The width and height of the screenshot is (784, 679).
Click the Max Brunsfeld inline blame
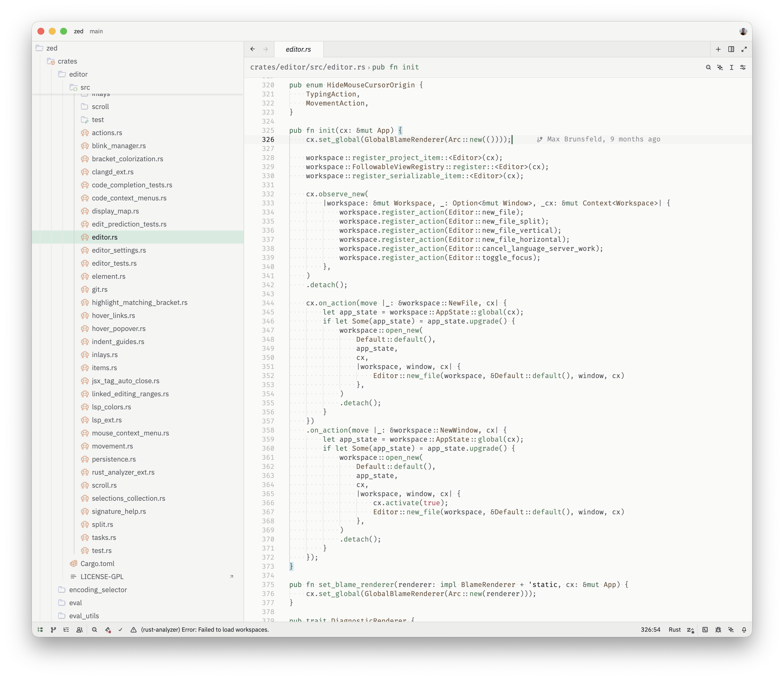pos(598,139)
